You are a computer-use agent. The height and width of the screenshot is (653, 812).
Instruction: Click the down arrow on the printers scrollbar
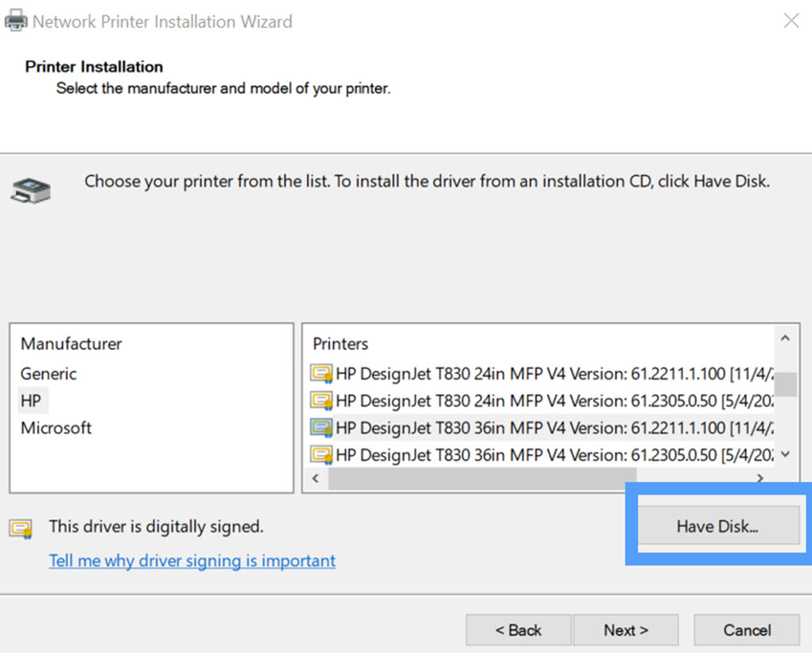coord(785,454)
